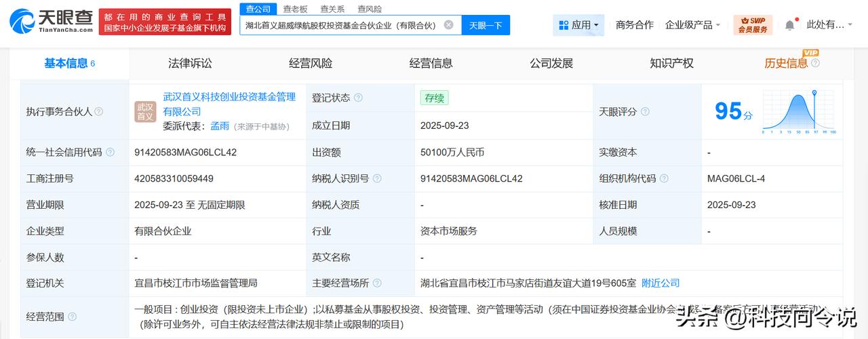Open the 知识产权 tab
The image size is (868, 339).
tap(671, 63)
